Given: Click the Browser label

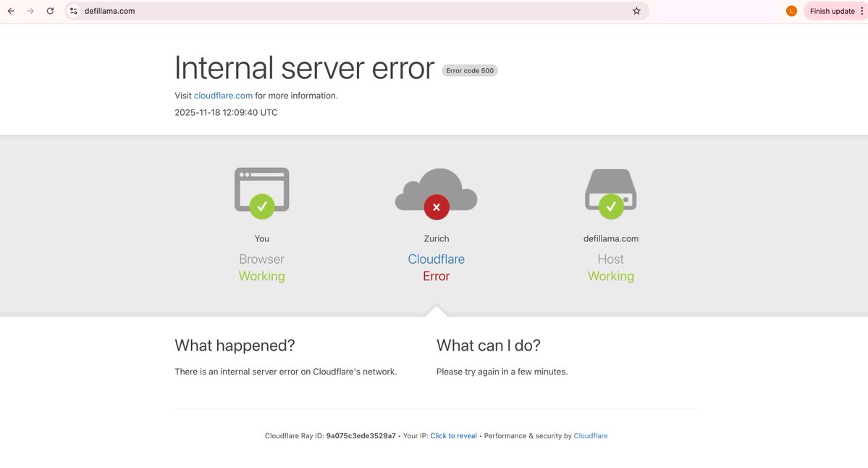Looking at the screenshot, I should (x=262, y=259).
